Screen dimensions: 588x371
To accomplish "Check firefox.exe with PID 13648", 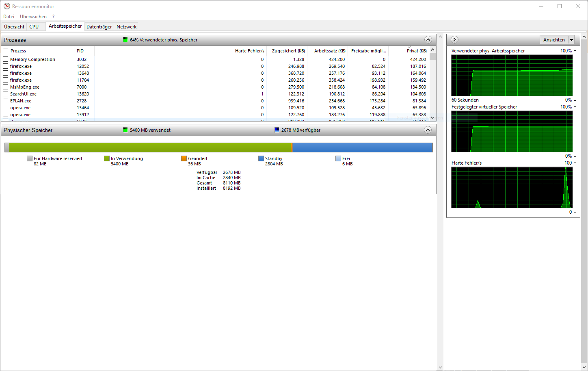I will (6, 73).
